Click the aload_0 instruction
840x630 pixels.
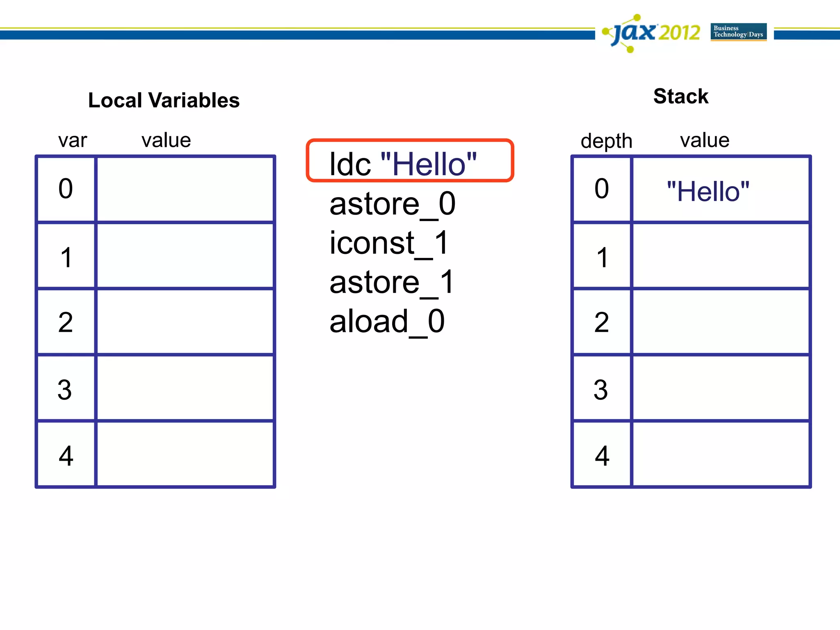[x=387, y=322]
